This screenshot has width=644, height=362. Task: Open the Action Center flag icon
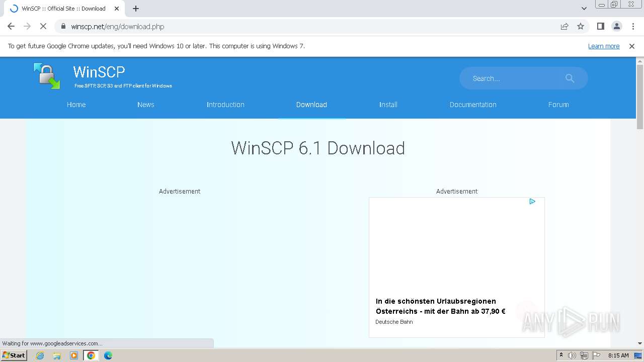596,355
